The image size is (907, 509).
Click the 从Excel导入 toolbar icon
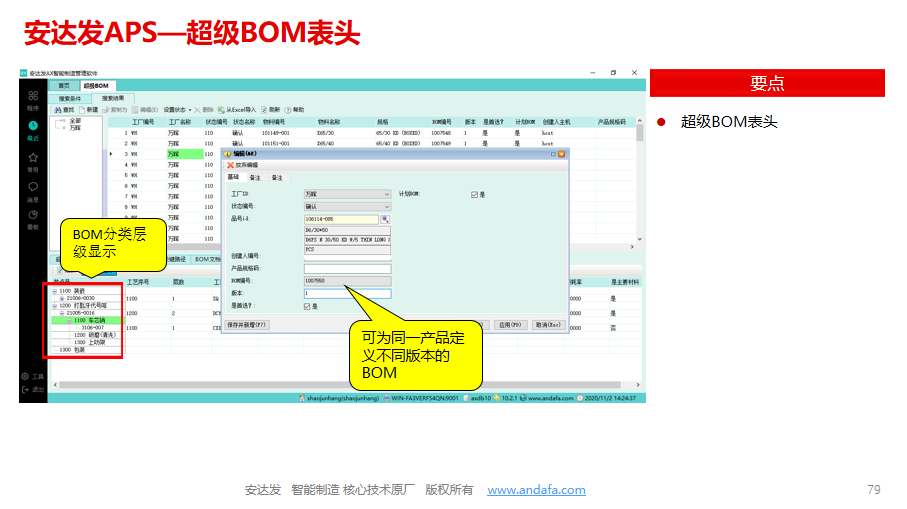pos(221,110)
